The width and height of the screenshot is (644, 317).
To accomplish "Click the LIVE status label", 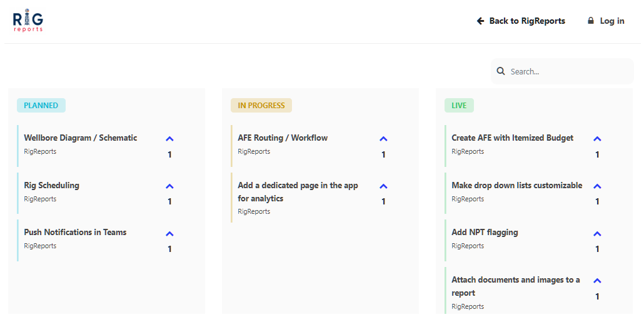I will [459, 106].
